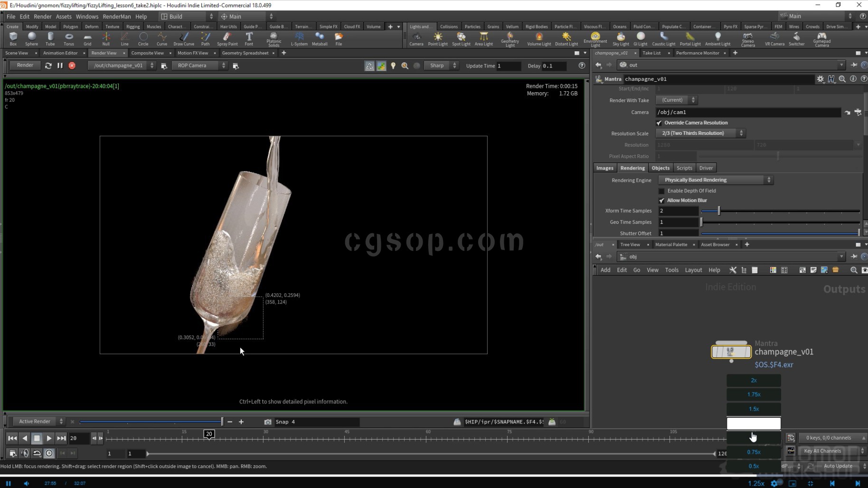Select 1.75x playback speed
This screenshot has height=488, width=868.
(x=754, y=394)
